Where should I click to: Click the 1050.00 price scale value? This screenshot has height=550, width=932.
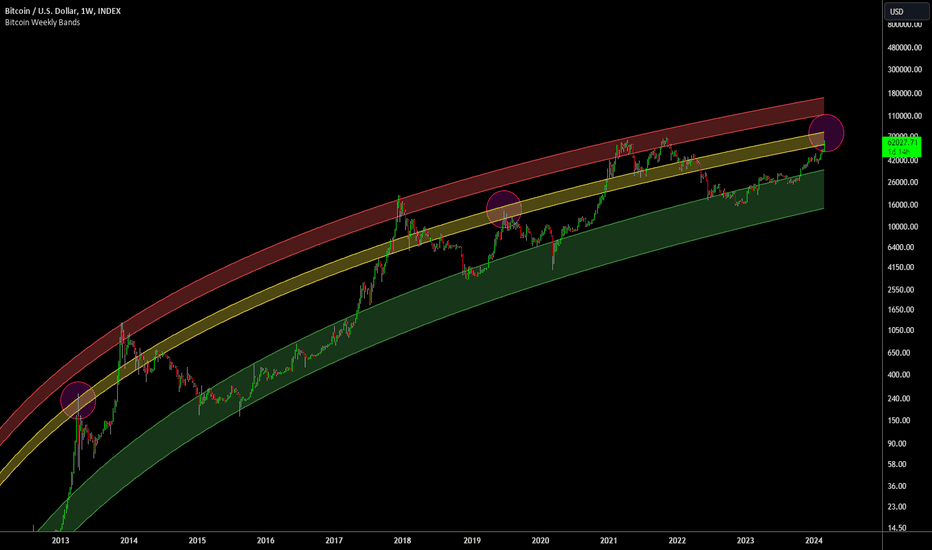coord(901,331)
